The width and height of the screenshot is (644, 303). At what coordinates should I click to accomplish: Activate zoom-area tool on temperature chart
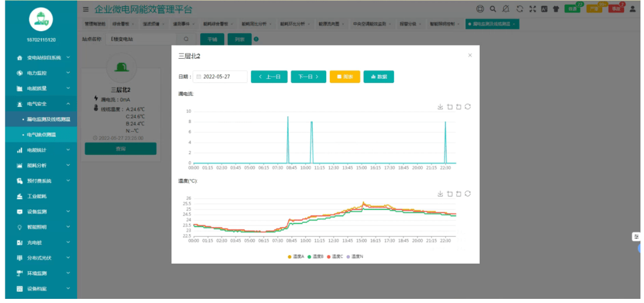click(450, 194)
